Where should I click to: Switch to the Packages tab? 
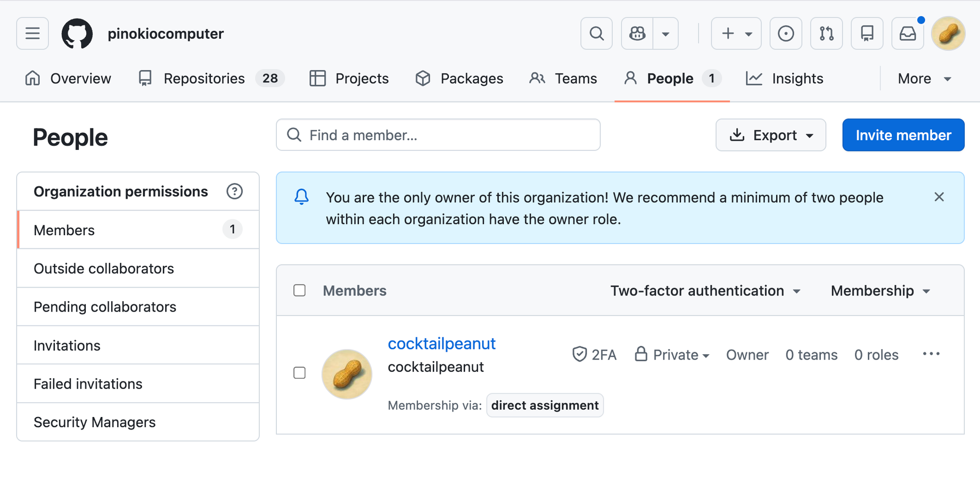point(459,78)
